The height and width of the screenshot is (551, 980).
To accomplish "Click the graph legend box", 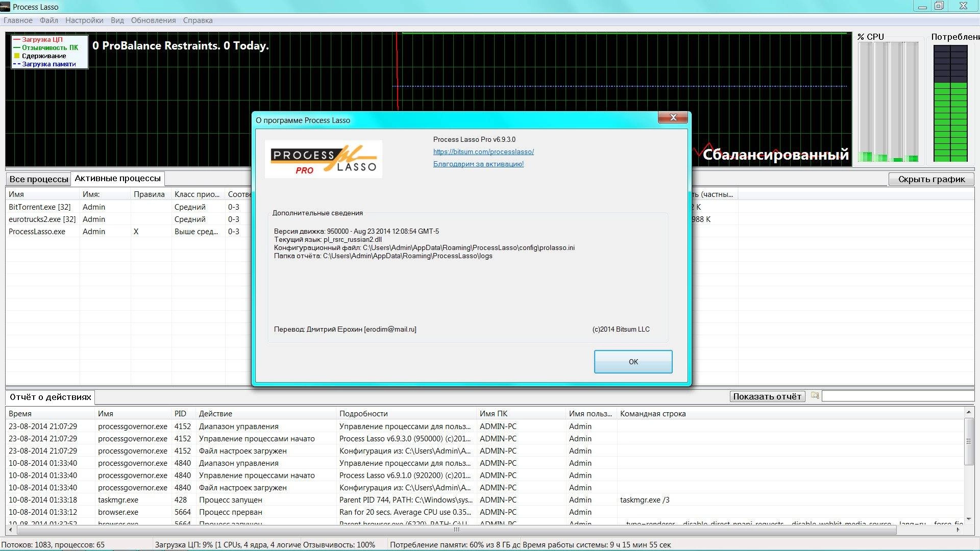I will tap(50, 52).
